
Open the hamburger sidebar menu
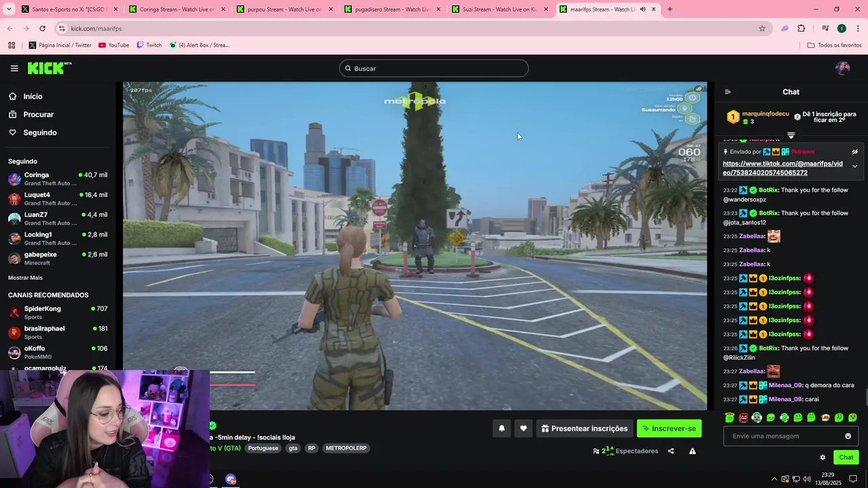point(14,68)
